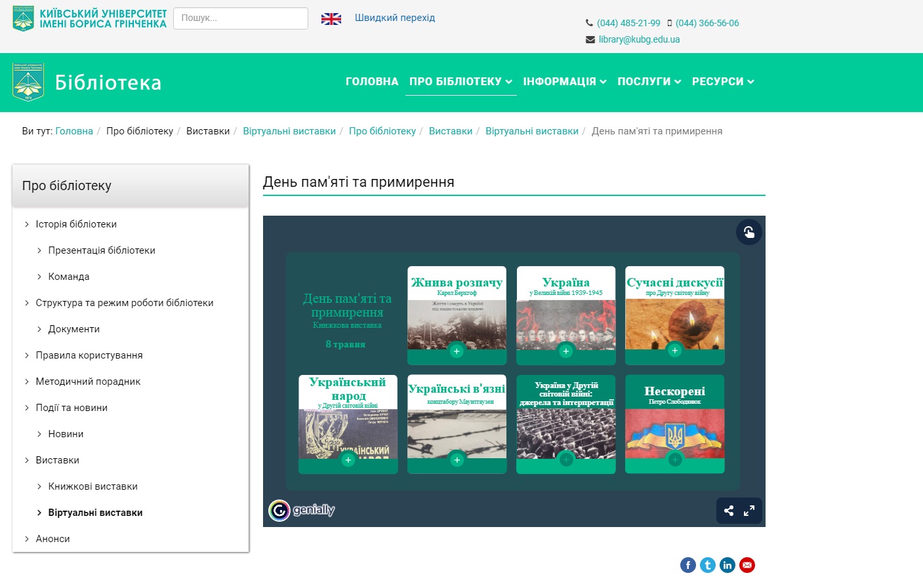Open Історія бібліотеки in the sidebar

coord(76,224)
